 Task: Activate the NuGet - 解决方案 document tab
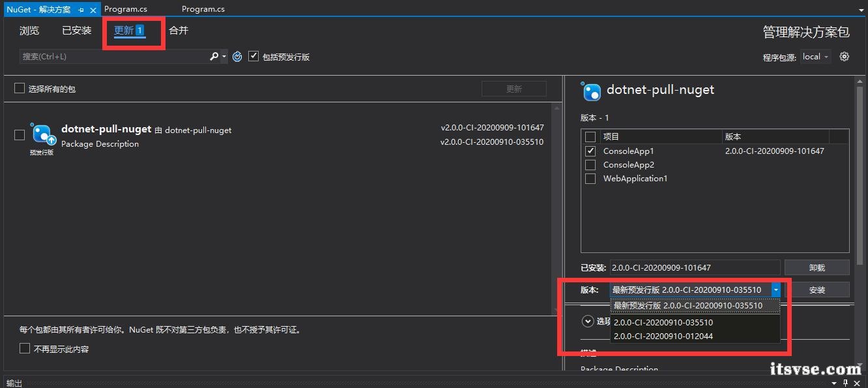click(x=38, y=10)
